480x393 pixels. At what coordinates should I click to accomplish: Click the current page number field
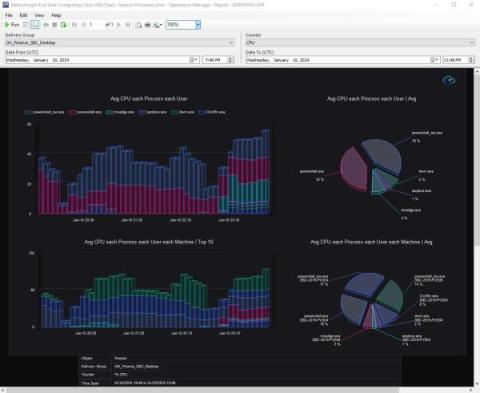click(x=95, y=25)
